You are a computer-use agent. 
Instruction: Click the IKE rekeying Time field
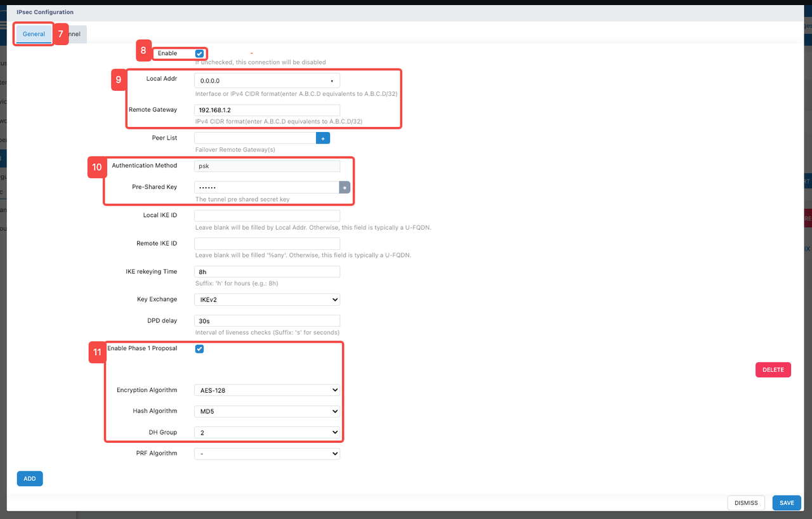(266, 272)
